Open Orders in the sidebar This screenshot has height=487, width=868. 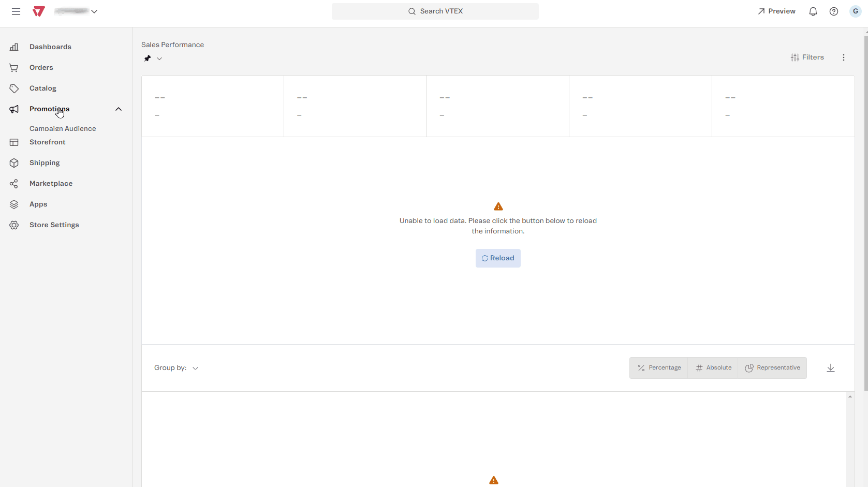point(41,68)
